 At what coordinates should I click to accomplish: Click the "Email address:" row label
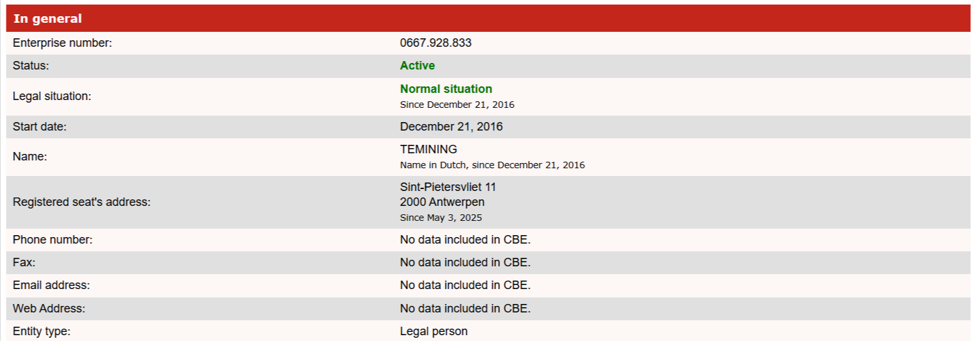pos(51,285)
